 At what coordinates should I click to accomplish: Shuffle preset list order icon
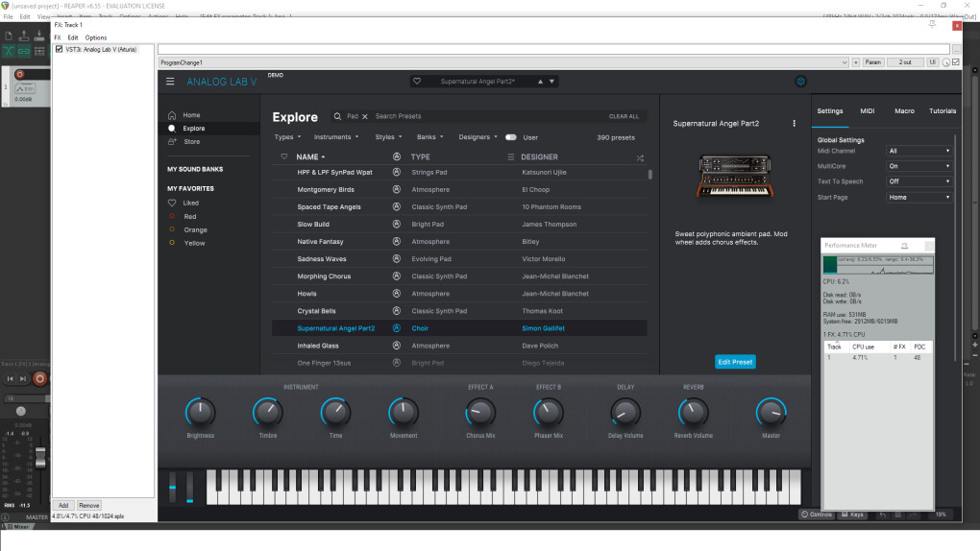pos(640,158)
